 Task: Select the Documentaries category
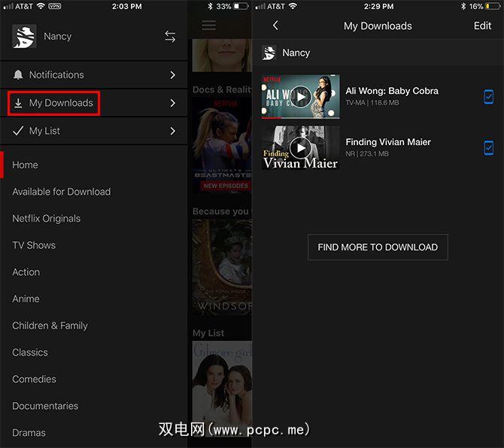point(45,406)
